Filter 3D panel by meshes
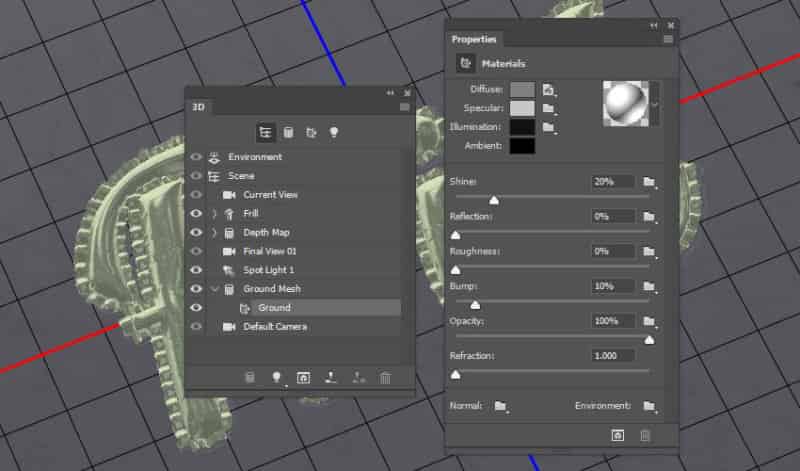Viewport: 800px width, 471px height. click(288, 133)
